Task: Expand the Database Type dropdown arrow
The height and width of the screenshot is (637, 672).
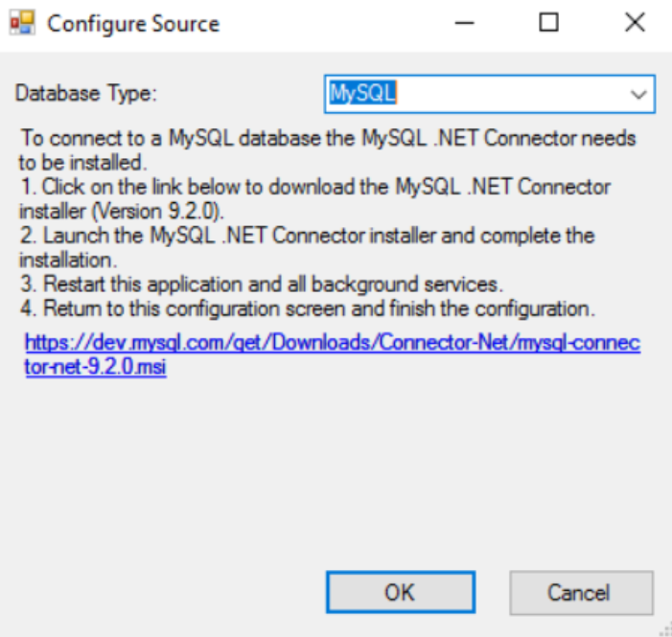Action: (638, 94)
